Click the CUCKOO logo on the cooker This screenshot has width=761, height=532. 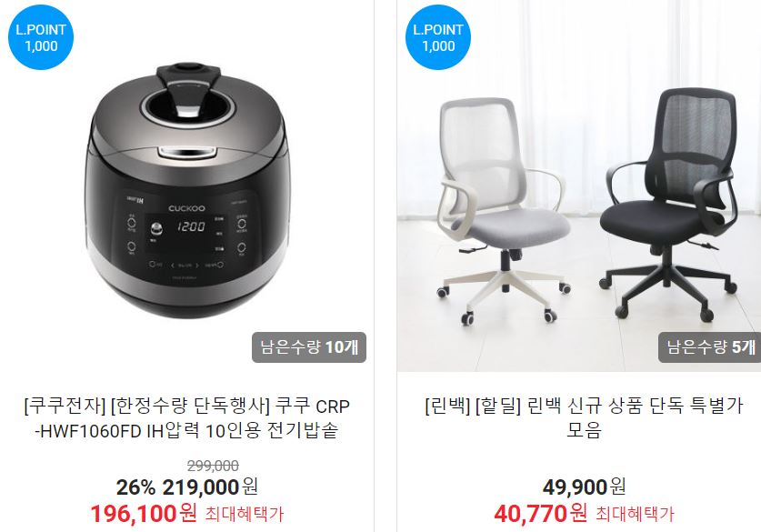187,208
